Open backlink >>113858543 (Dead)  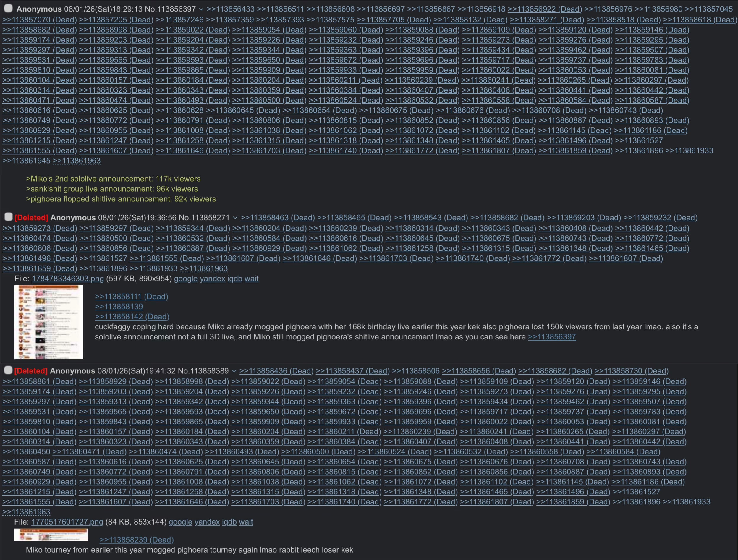point(431,218)
